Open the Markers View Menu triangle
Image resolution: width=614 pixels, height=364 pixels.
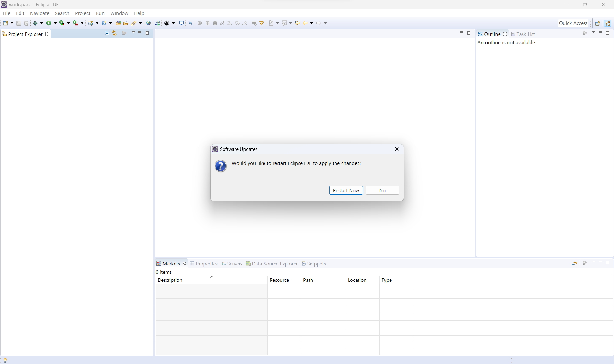(594, 262)
